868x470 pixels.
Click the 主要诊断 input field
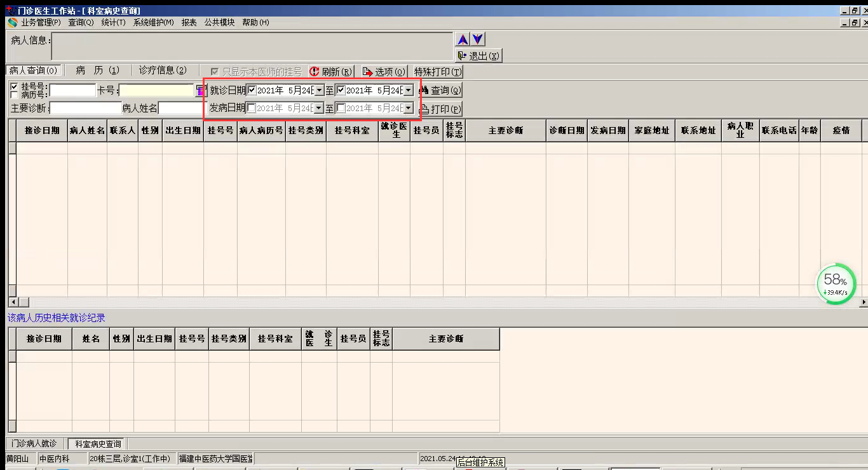(86, 108)
